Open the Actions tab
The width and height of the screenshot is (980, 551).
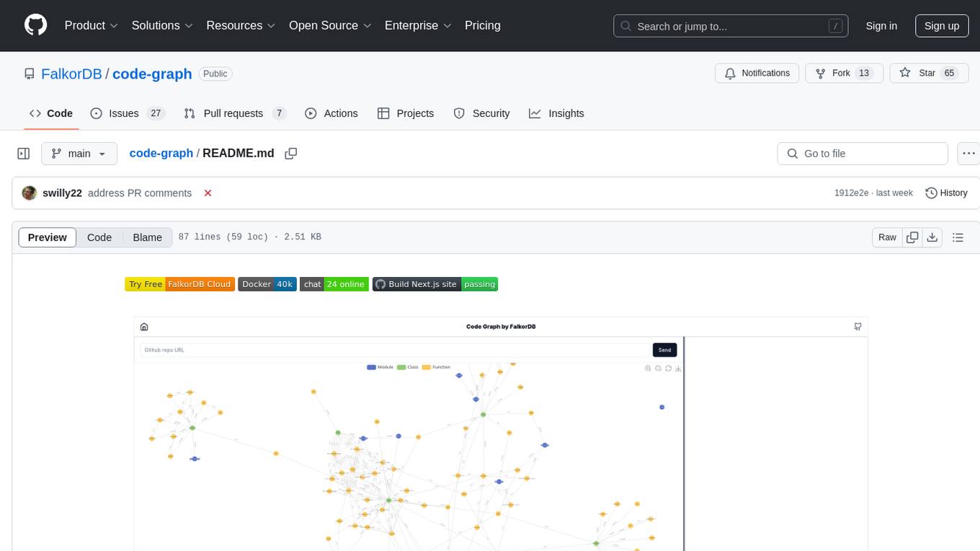pos(331,113)
